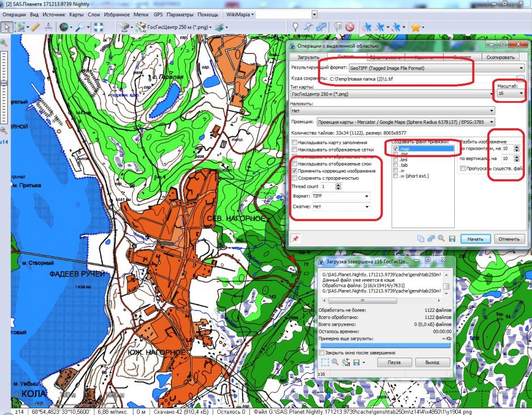The image size is (532, 415).
Task: Enable 'Закрыть окно после завершения' checkbox
Action: pos(322,352)
